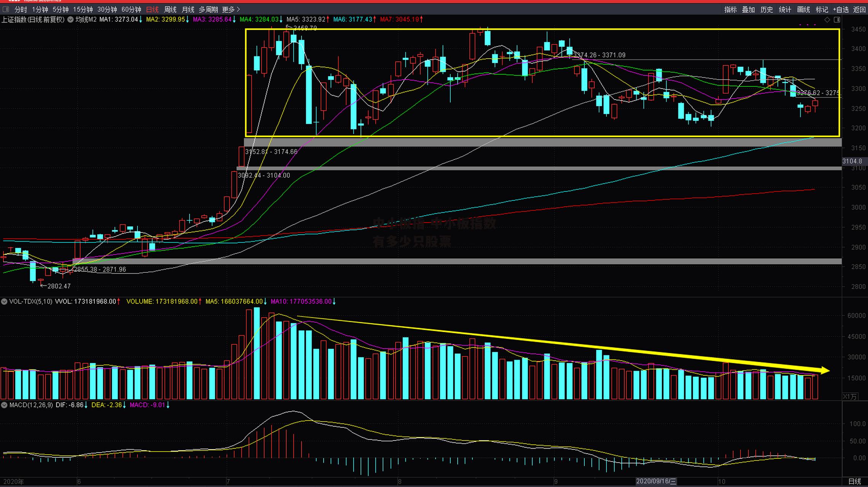Click the 2020年 label on time axis
This screenshot has height=487, width=868.
13,482
